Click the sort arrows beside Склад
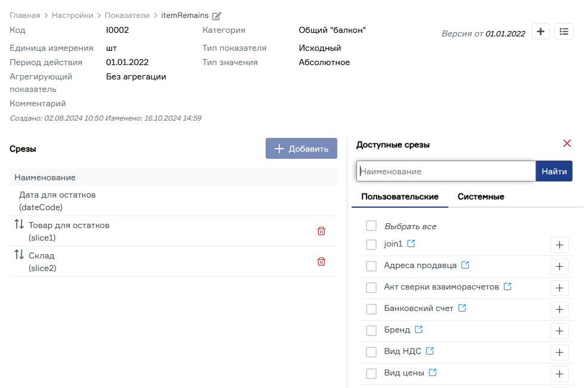The height and width of the screenshot is (388, 588). tap(19, 255)
